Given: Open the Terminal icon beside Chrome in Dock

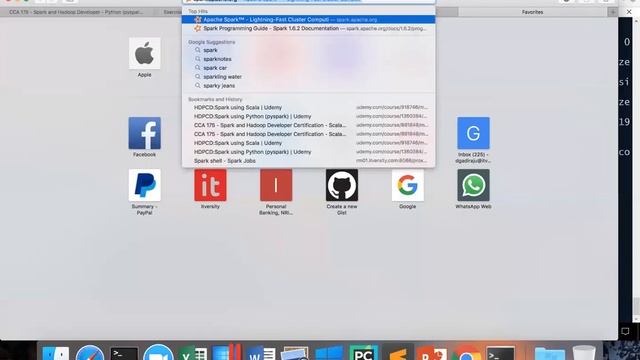Looking at the screenshot, I should click(x=500, y=353).
